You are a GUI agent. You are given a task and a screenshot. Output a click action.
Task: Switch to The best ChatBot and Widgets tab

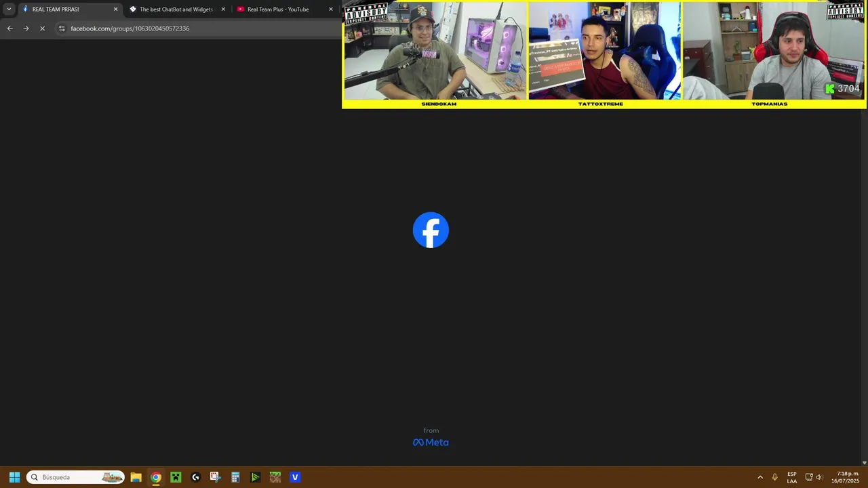(x=176, y=9)
